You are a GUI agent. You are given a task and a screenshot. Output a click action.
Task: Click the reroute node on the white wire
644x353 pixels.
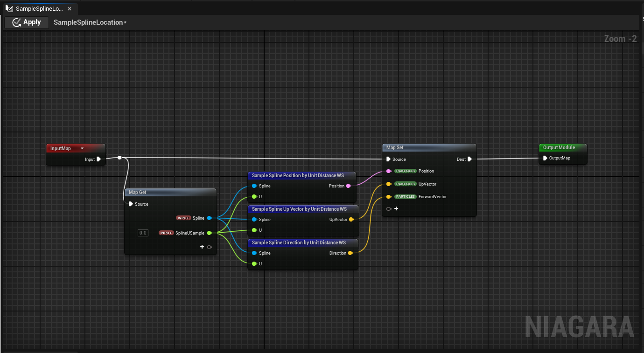click(119, 158)
